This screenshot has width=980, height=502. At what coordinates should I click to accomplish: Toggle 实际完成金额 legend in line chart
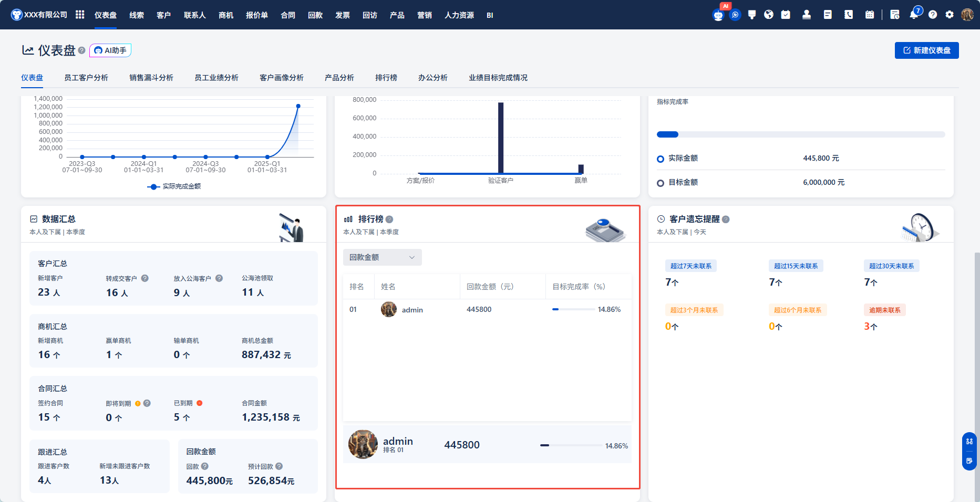click(174, 186)
